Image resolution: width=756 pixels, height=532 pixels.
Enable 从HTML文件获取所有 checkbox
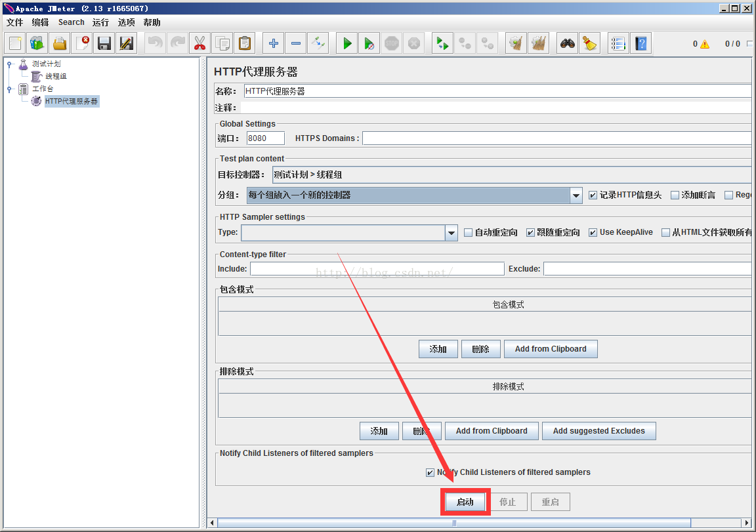point(666,233)
